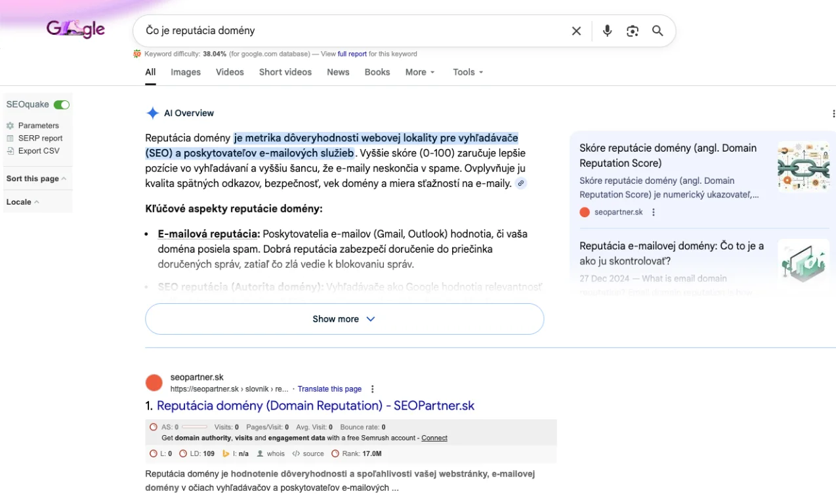Clear the search box with X icon
Viewport: 836px width, 504px height.
[576, 31]
